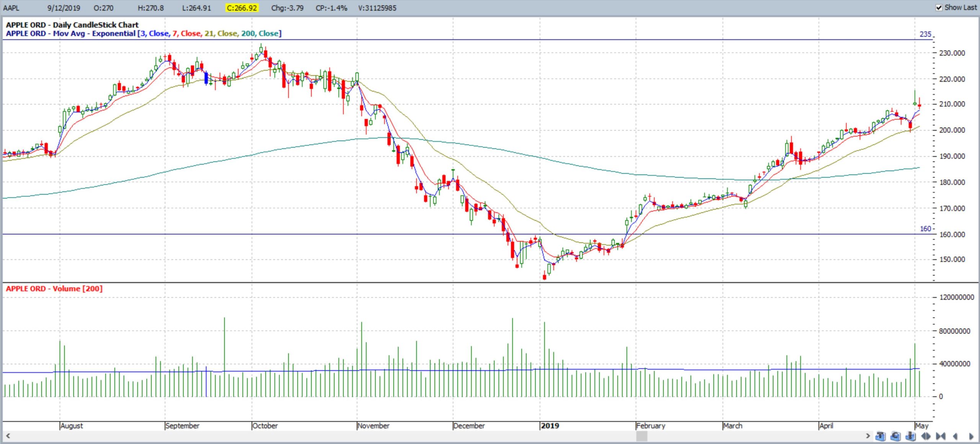Viewport: 980px width, 444px height.
Task: Click the volume value V:31125985
Action: coord(377,8)
